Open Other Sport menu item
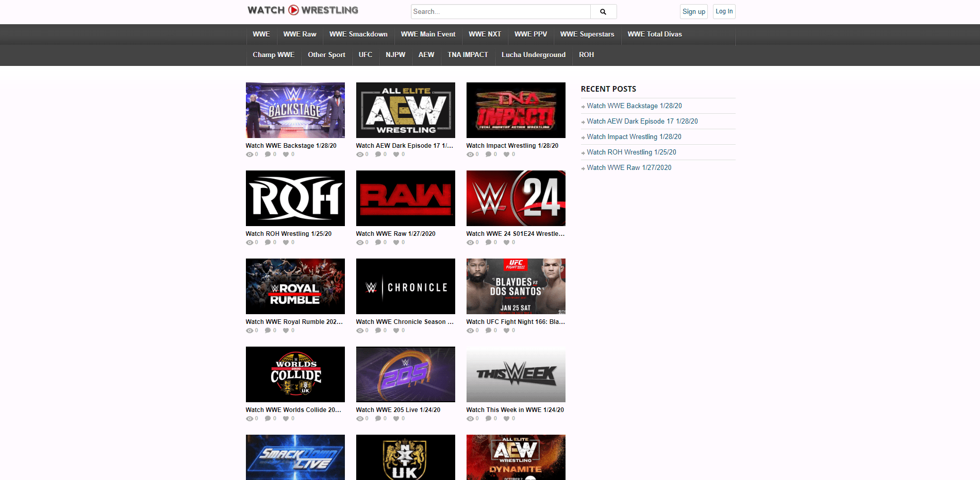Image resolution: width=980 pixels, height=480 pixels. 327,55
